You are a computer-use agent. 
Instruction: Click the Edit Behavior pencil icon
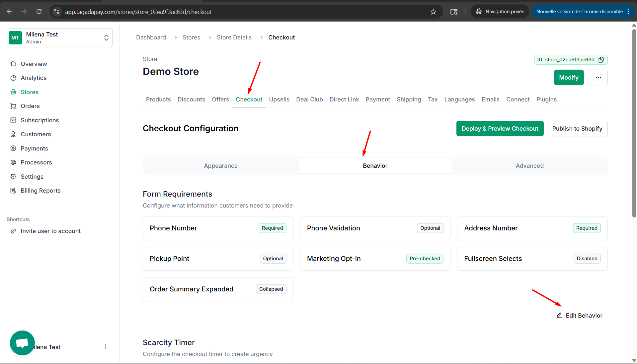tap(559, 315)
